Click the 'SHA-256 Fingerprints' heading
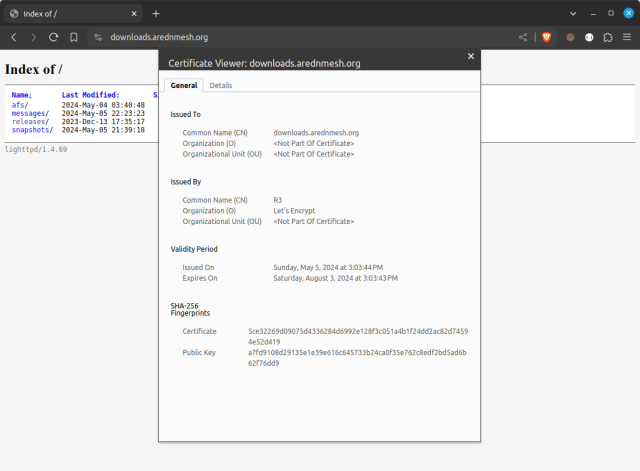 click(x=190, y=309)
